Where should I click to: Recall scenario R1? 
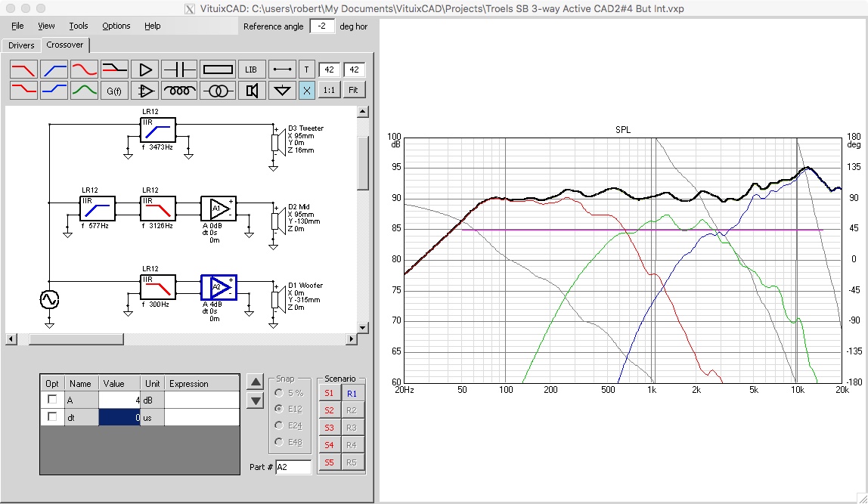click(x=352, y=394)
